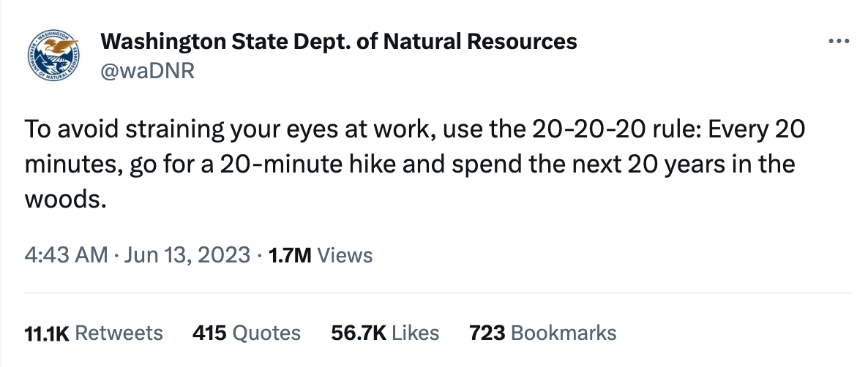Select the word Likes label

point(415,333)
